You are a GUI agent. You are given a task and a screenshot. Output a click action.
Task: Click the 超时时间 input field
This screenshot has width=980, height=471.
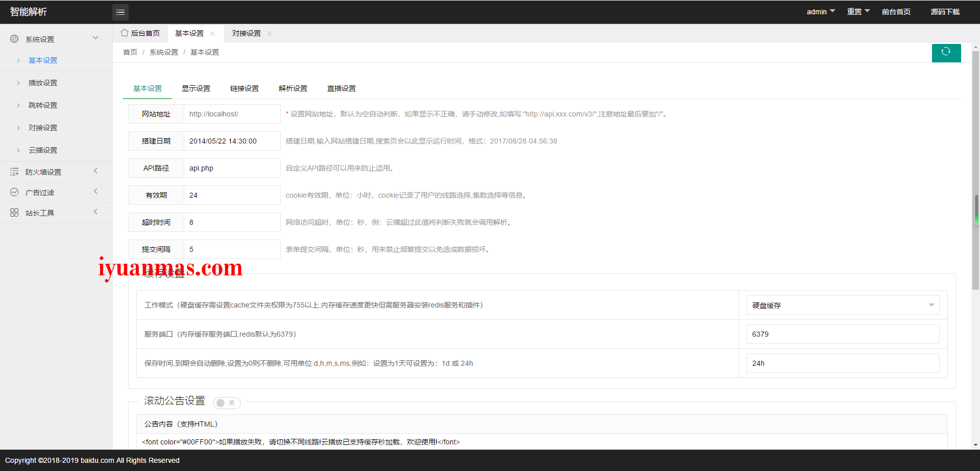pos(232,222)
